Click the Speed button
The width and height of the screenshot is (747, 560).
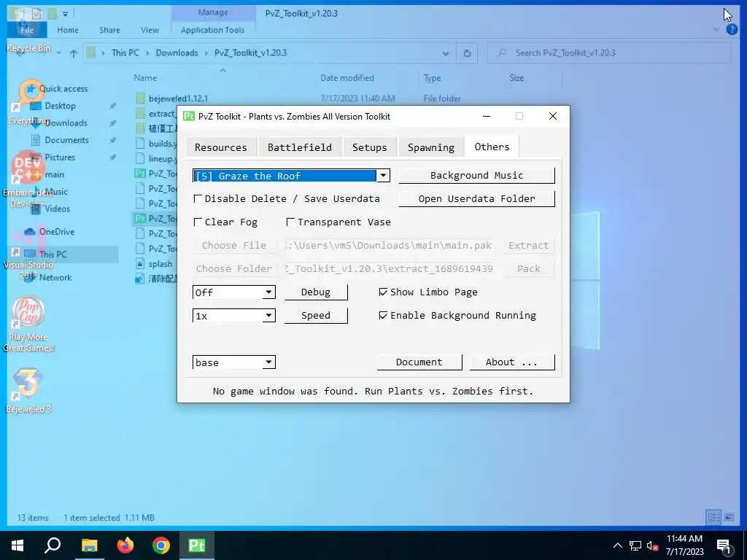click(316, 315)
